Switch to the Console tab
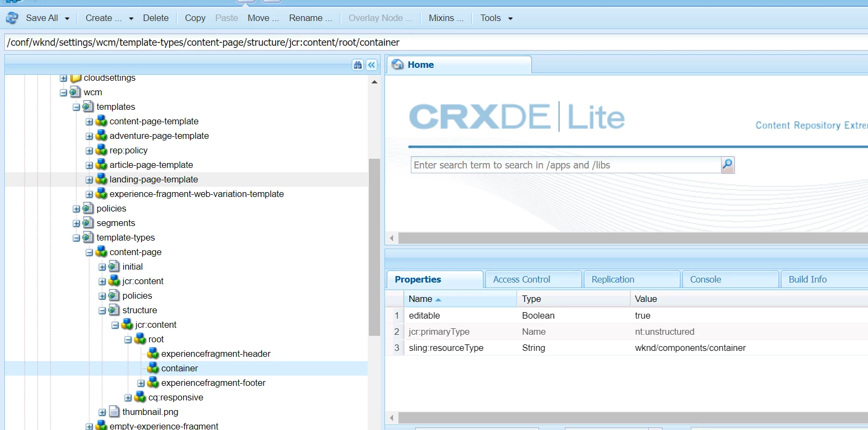Screen dimensions: 868x430 click(730, 279)
